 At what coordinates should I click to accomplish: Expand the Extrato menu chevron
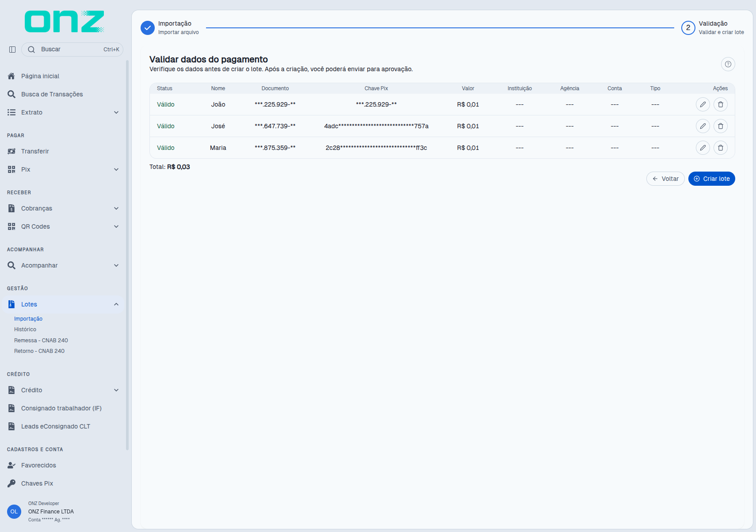116,112
